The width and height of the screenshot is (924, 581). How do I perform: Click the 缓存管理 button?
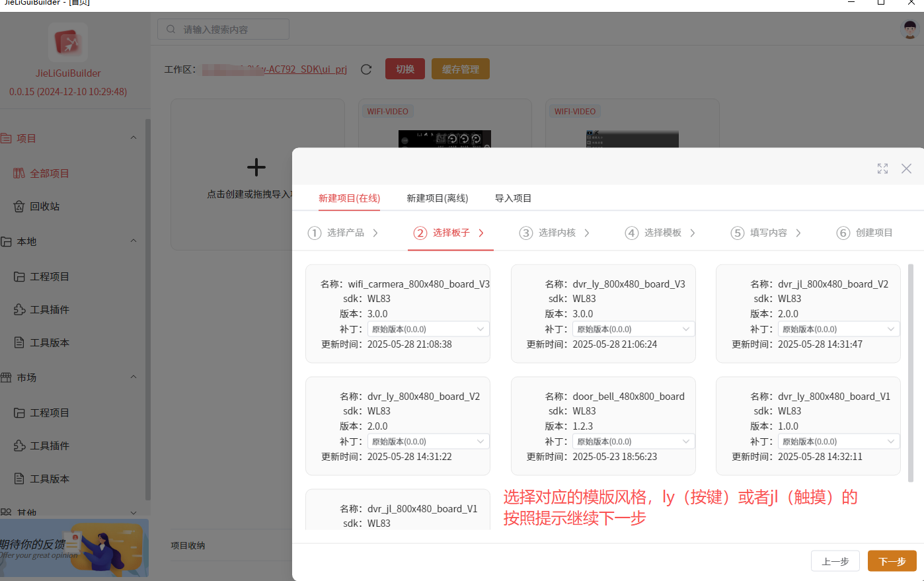pyautogui.click(x=461, y=69)
